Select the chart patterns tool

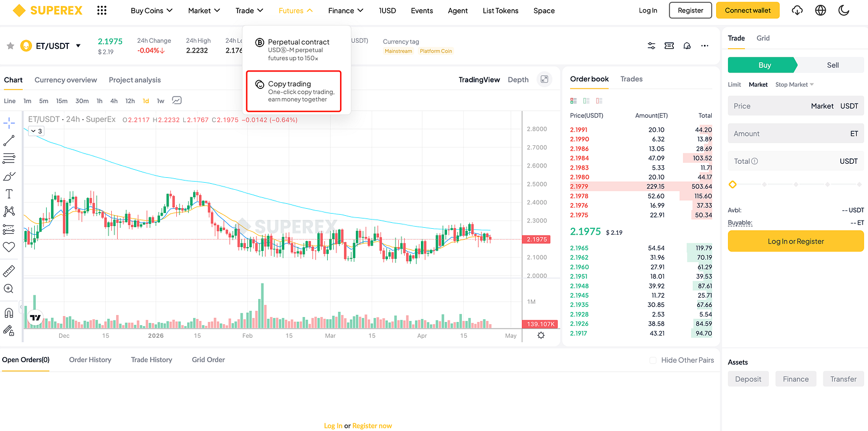click(x=9, y=211)
